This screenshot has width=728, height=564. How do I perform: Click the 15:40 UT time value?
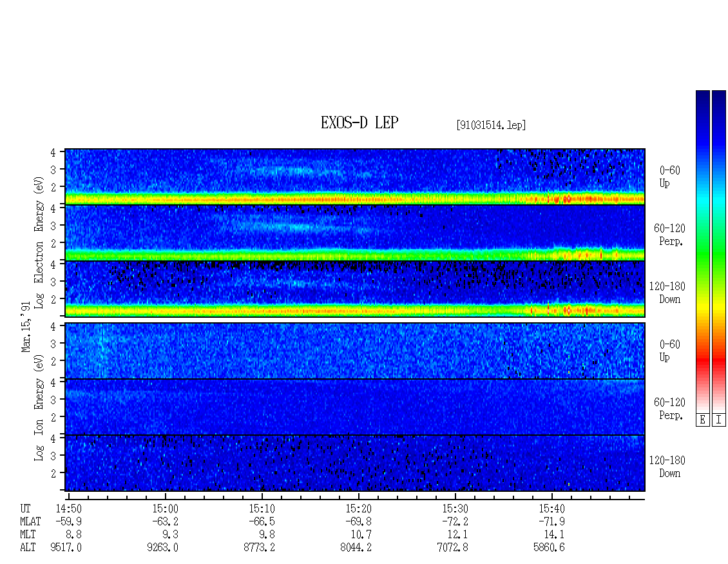(x=551, y=509)
